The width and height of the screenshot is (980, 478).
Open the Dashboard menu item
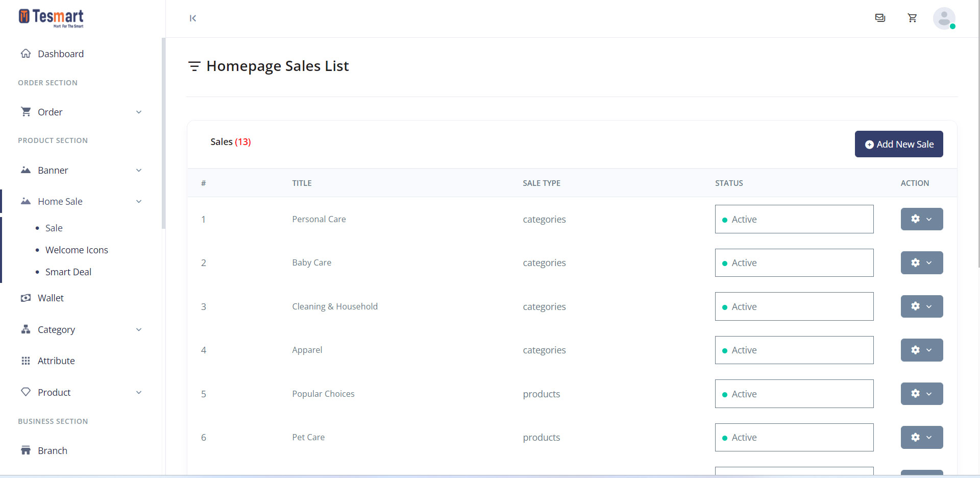point(61,54)
